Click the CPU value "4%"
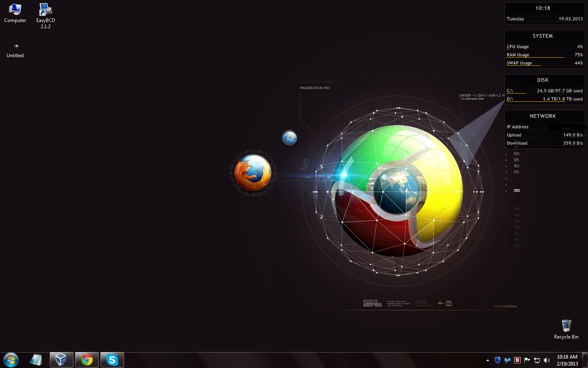Screen dimensions: 588x368 pyautogui.click(x=580, y=47)
